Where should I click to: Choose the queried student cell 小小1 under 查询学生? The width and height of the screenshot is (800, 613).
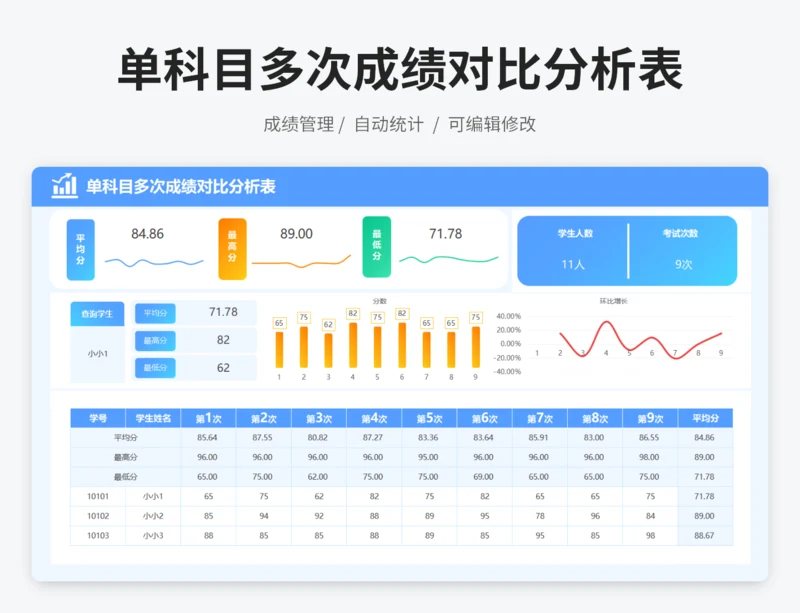(x=97, y=354)
